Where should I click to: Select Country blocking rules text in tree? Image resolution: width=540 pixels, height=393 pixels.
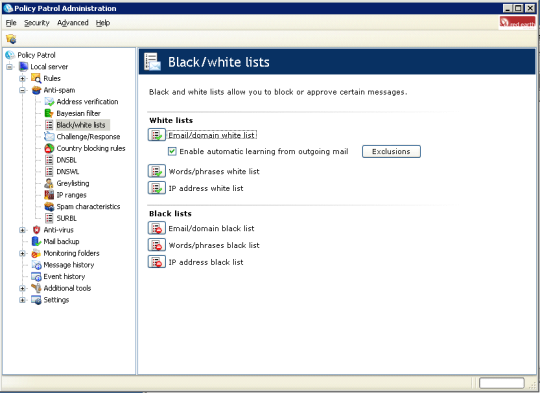(91, 148)
